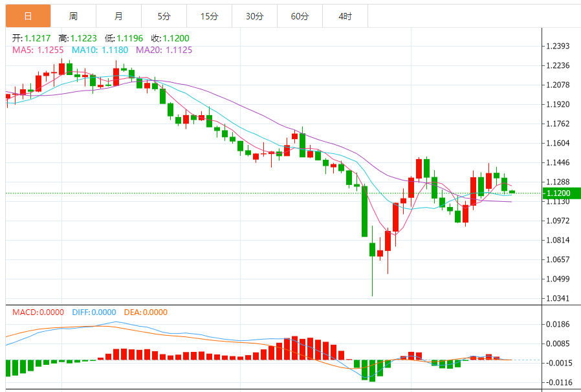Viewport: 581px width, 392px height.
Task: Open the 30分 timeframe tab
Action: click(x=254, y=16)
